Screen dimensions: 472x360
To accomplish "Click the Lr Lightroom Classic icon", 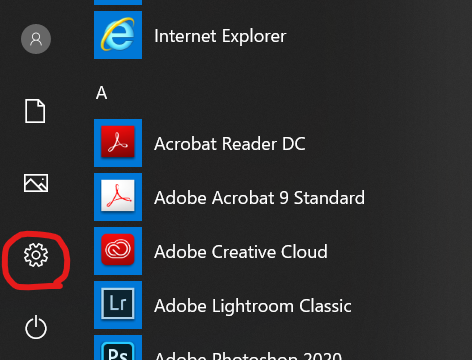I will pos(118,305).
